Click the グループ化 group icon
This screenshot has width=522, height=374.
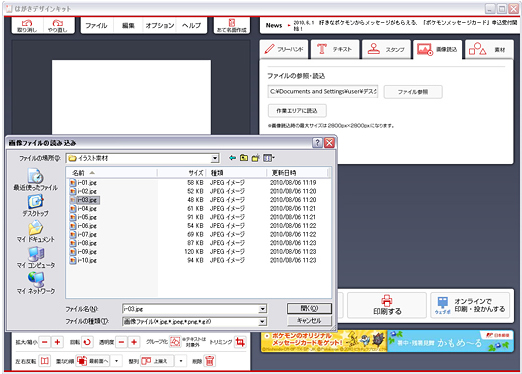click(175, 342)
